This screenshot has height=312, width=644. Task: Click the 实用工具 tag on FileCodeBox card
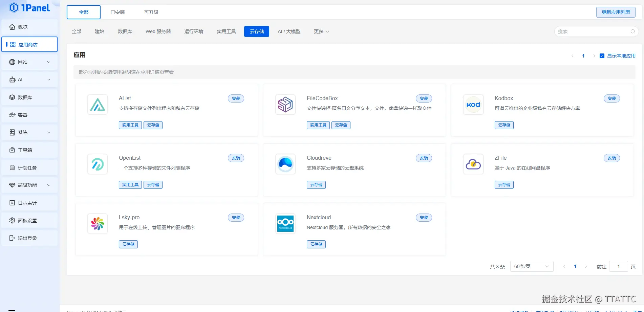point(318,125)
